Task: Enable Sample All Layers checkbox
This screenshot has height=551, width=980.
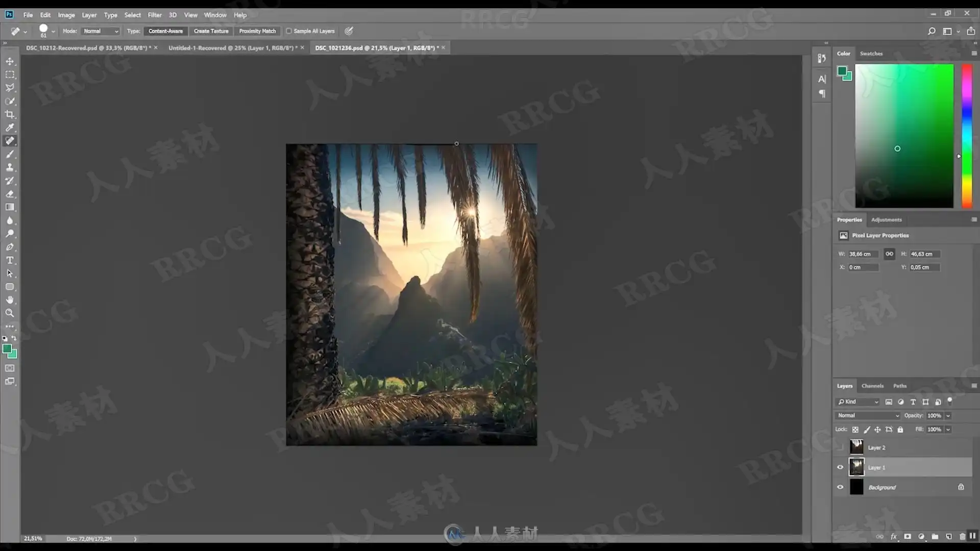Action: [289, 31]
